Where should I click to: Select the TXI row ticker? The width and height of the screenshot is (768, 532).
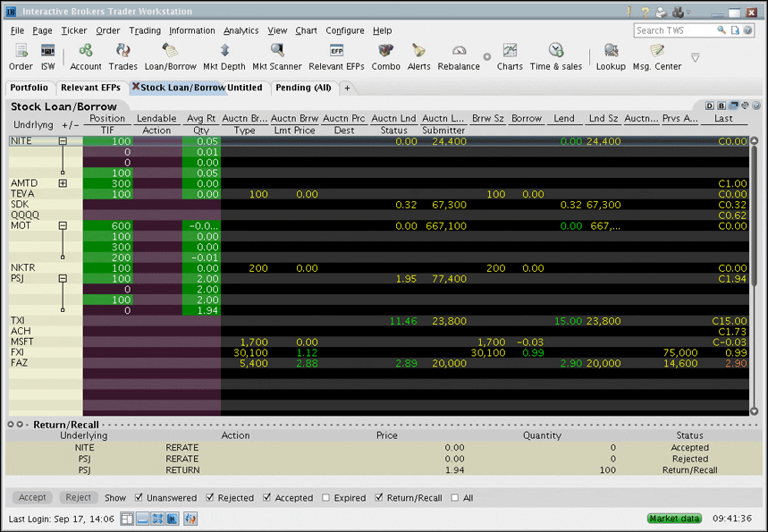click(x=18, y=321)
